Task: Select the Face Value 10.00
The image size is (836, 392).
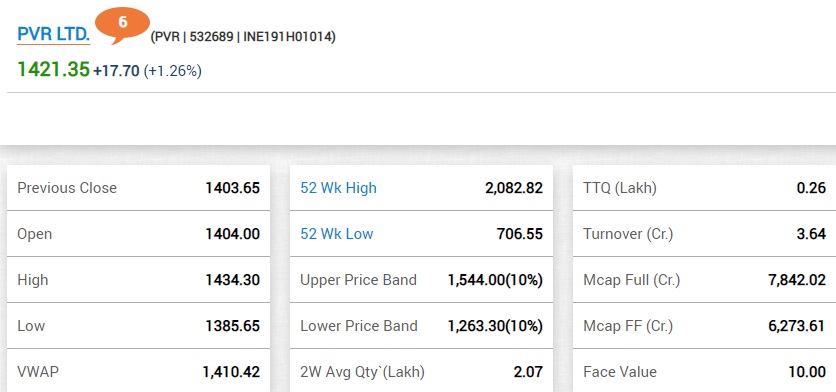Action: tap(807, 372)
